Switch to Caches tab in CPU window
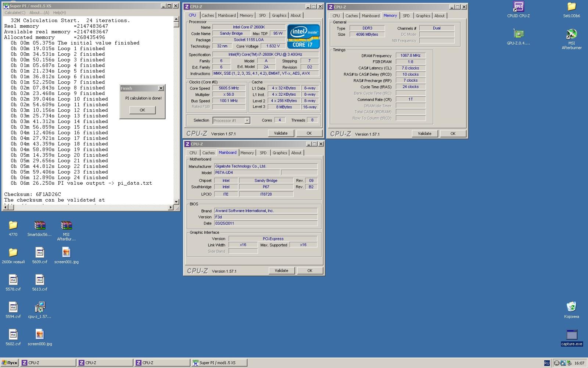This screenshot has width=588, height=368. (x=208, y=15)
